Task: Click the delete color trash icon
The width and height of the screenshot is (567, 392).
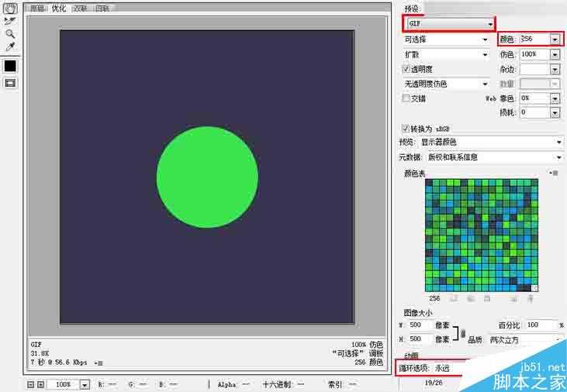Action: click(531, 298)
